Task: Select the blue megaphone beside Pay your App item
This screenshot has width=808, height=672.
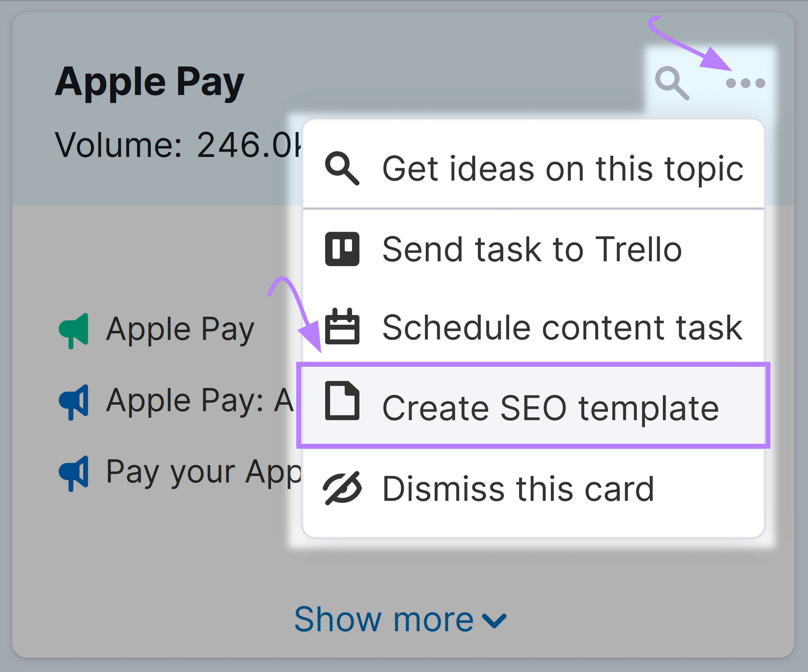Action: (x=74, y=473)
